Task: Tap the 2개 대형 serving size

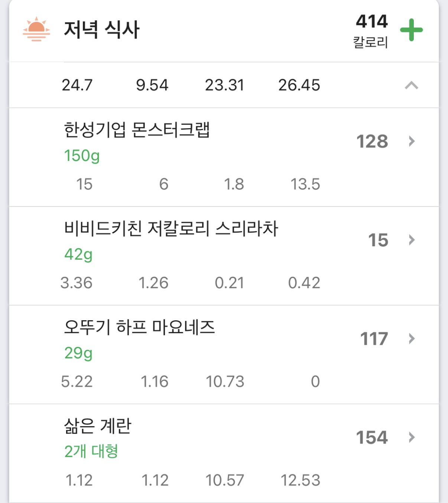Action: tap(91, 451)
